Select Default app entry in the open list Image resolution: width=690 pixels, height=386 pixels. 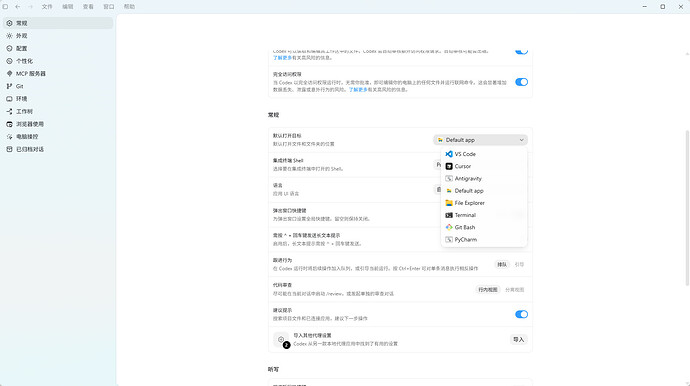(x=484, y=191)
